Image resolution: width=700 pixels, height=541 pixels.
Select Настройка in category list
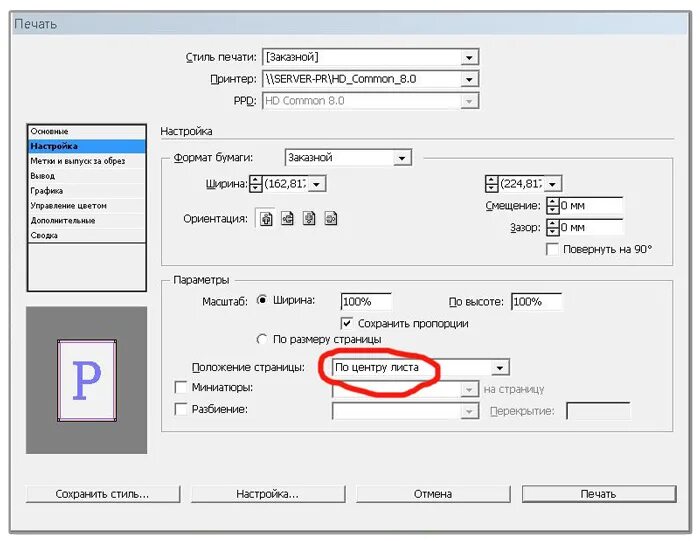(x=87, y=146)
